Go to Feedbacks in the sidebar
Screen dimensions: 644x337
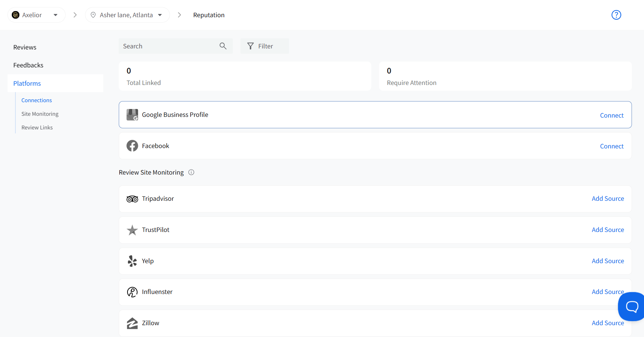pos(28,65)
